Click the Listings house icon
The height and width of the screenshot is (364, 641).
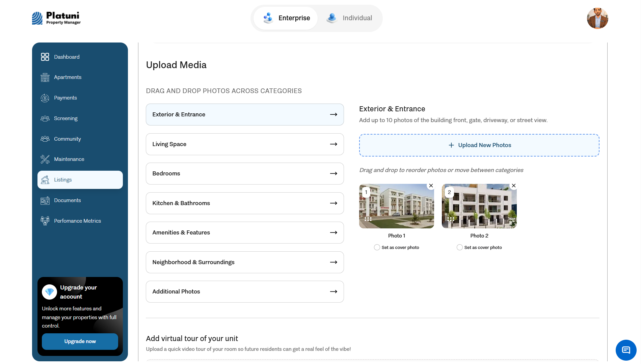coord(45,180)
